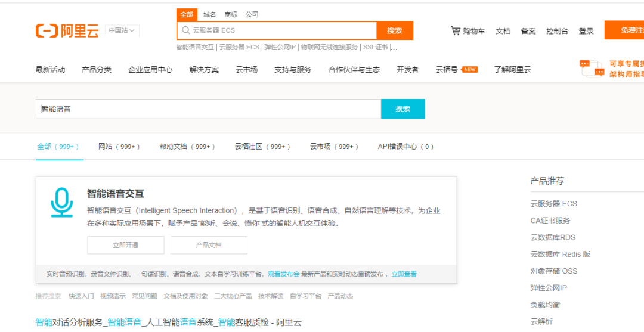Click the magnifier icon in top search box
Viewport: 644px width, 332px height.
185,30
